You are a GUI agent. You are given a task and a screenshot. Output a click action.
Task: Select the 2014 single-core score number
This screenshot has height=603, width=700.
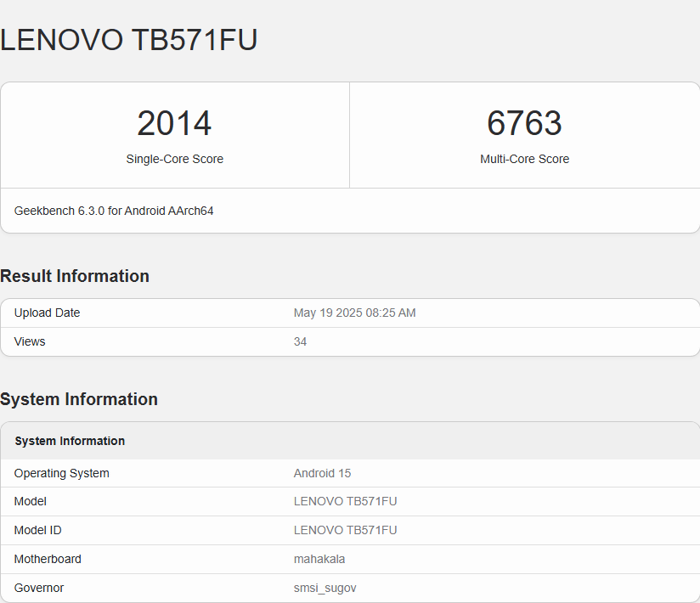(174, 123)
